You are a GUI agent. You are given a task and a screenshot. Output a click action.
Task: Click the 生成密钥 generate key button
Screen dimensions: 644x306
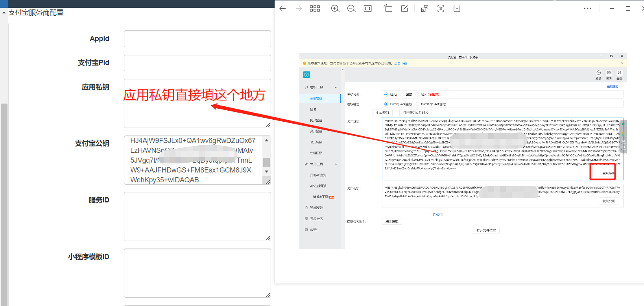tap(382, 113)
